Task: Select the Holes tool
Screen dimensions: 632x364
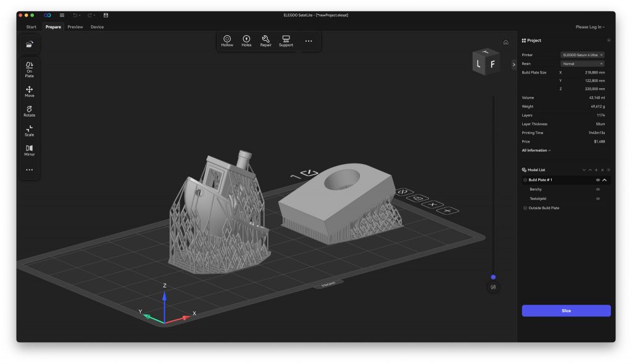Action: pos(246,41)
